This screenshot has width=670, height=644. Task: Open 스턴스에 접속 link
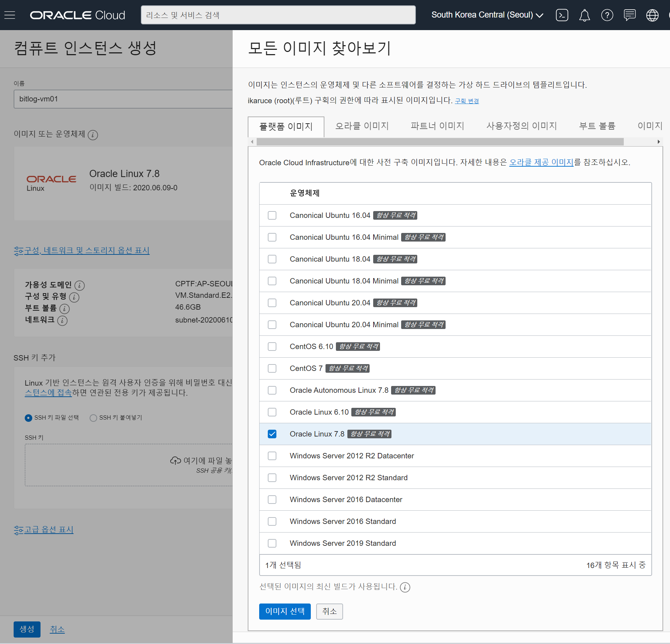click(x=48, y=393)
